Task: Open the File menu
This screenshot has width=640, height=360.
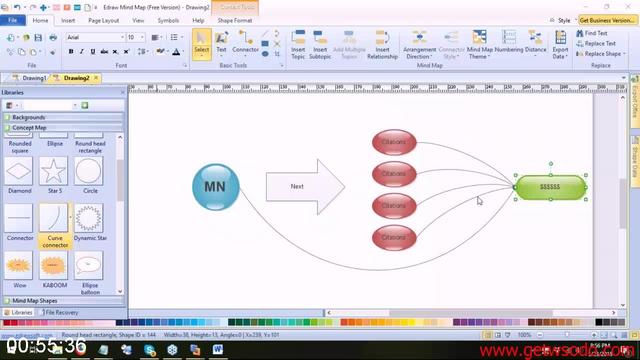Action: 13,20
